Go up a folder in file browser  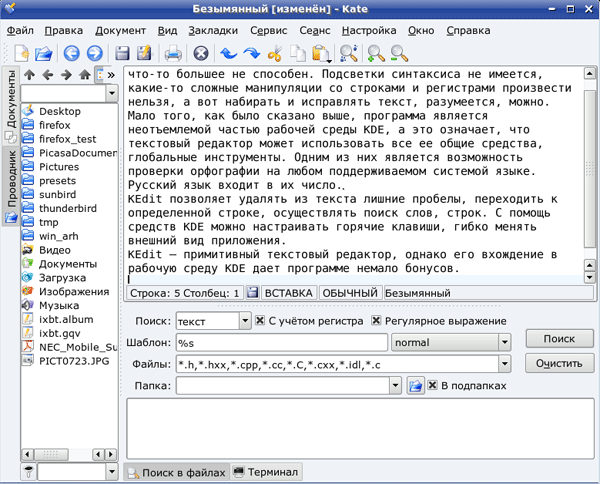pyautogui.click(x=29, y=75)
